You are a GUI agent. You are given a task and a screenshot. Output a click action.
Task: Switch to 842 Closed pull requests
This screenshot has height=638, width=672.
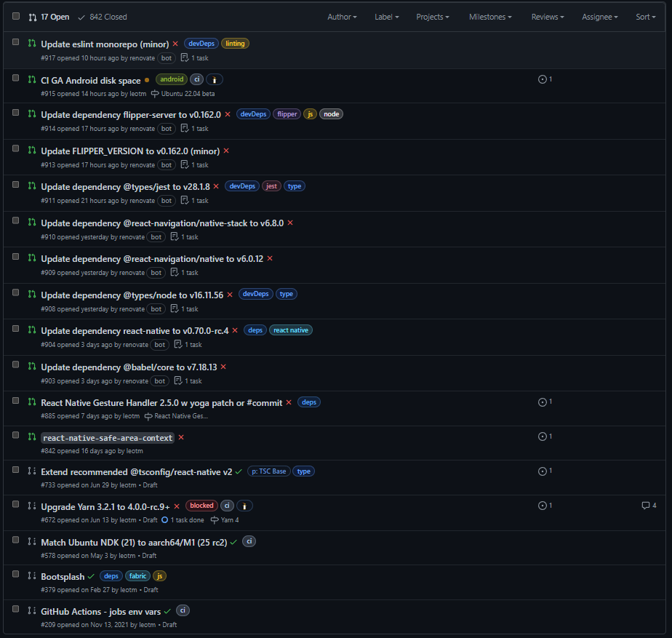(103, 17)
